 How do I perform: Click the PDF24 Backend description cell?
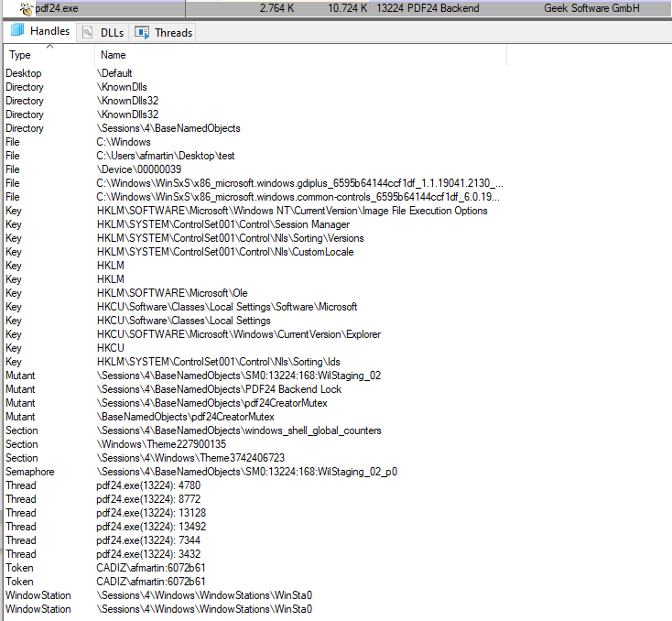[x=443, y=8]
